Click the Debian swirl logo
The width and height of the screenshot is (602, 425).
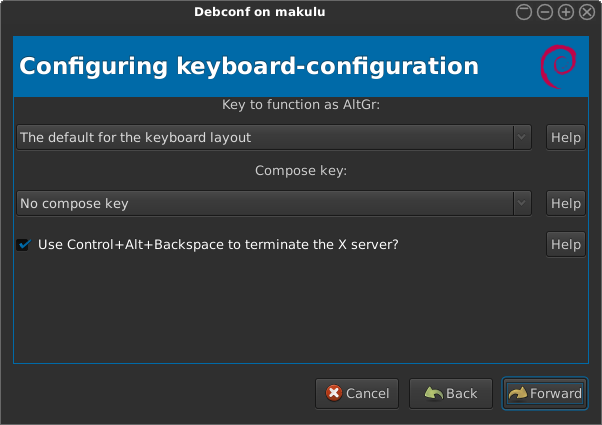point(556,67)
